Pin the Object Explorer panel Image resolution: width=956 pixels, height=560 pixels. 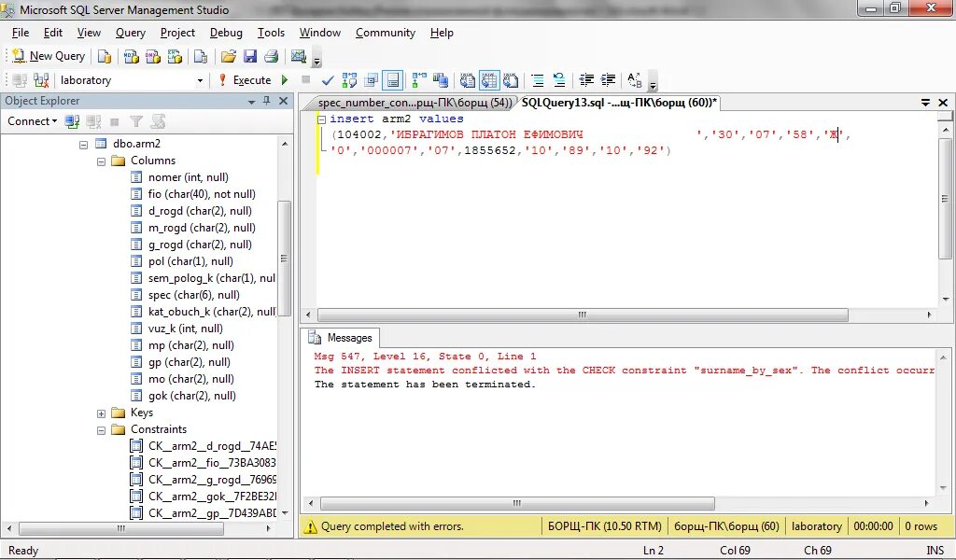point(266,101)
